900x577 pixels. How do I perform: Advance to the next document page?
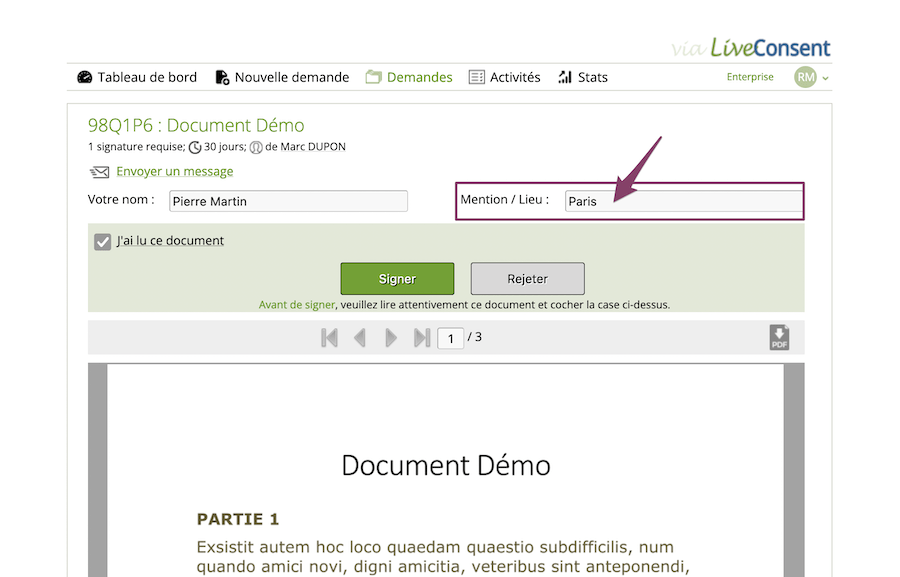click(391, 338)
